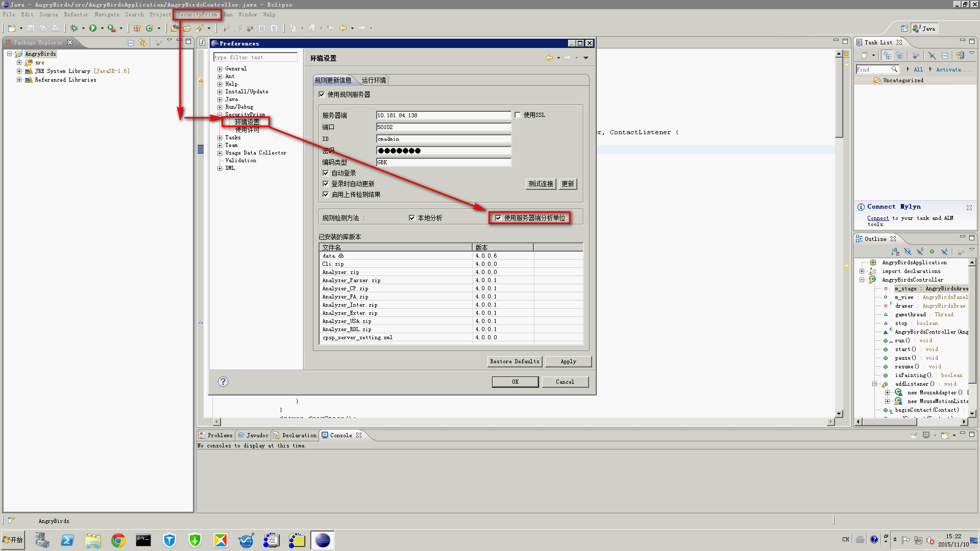Expand the General preferences section
This screenshot has width=980, height=551.
tap(219, 69)
